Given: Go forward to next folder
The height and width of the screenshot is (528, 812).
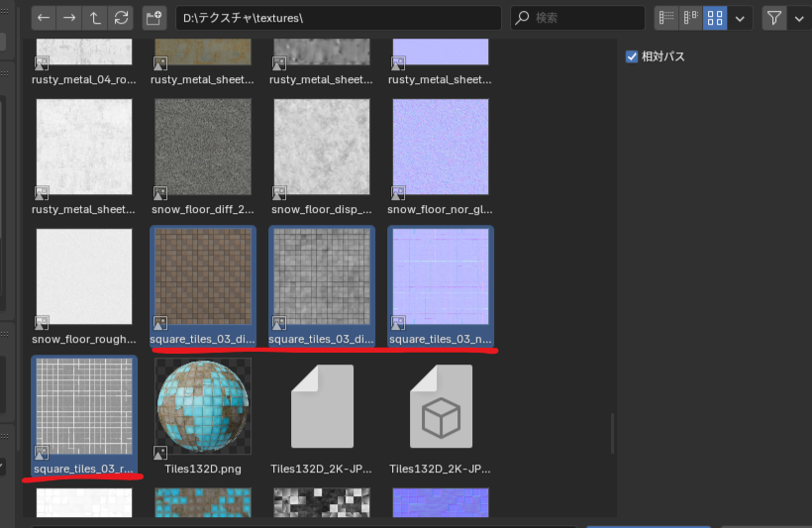Looking at the screenshot, I should [69, 18].
